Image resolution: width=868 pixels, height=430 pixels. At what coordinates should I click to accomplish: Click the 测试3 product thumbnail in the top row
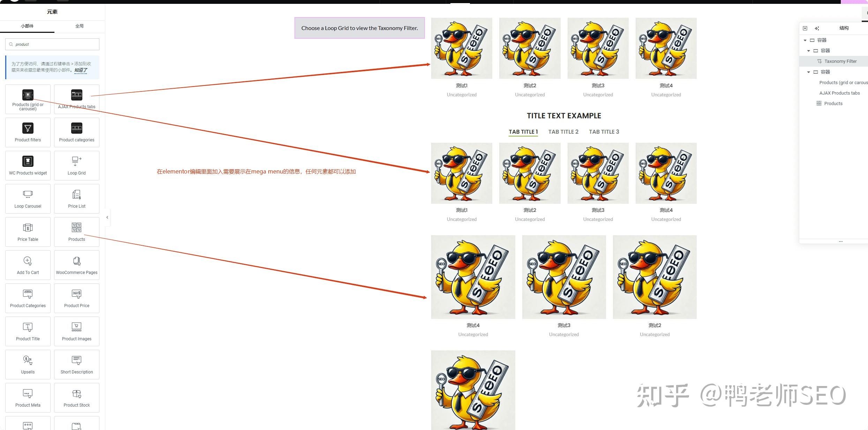pyautogui.click(x=598, y=49)
